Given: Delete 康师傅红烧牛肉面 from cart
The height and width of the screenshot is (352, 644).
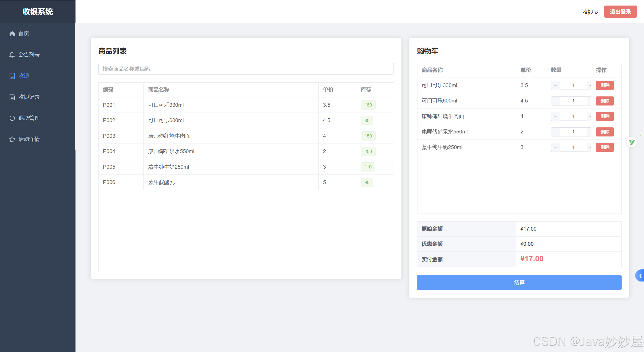Looking at the screenshot, I should coord(604,116).
